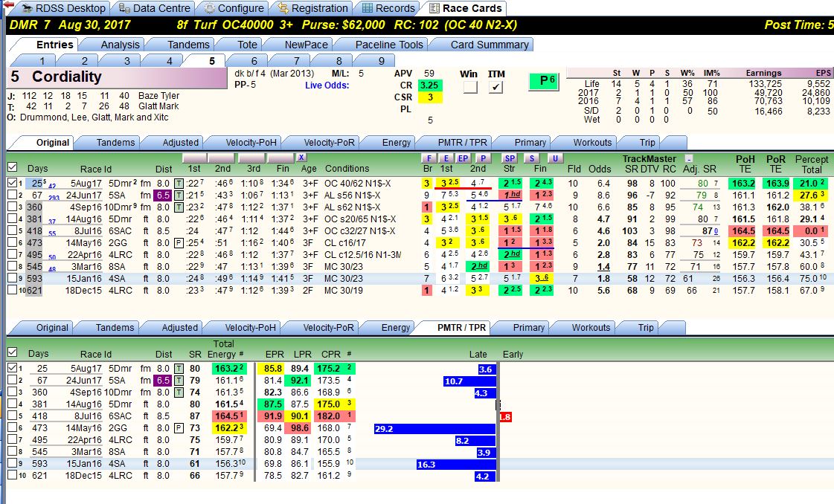Image resolution: width=834 pixels, height=504 pixels.
Task: Select horse number tab 3
Action: 127,61
